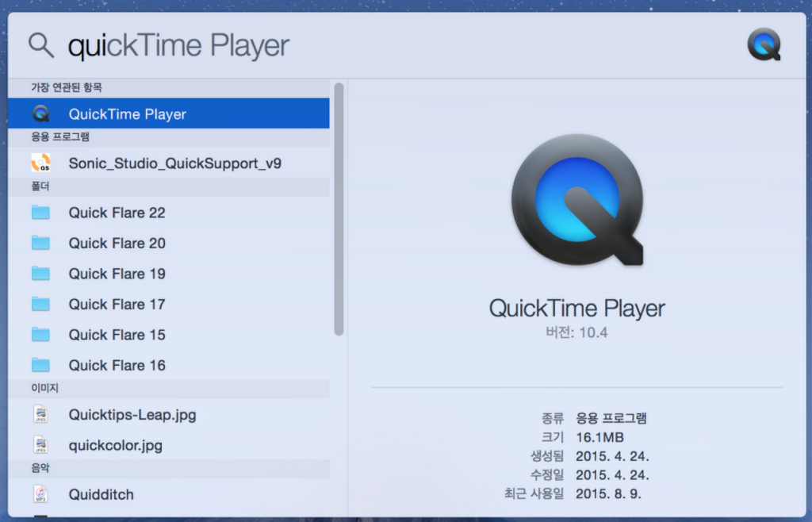
Task: Select Sonic_Studio_QuickSupport_v9 result
Action: [x=169, y=163]
